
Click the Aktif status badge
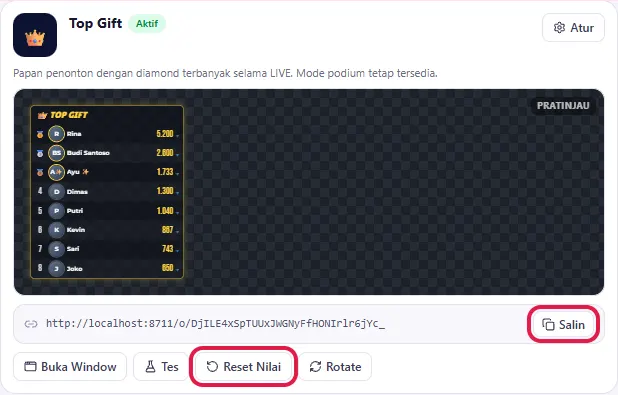(147, 24)
